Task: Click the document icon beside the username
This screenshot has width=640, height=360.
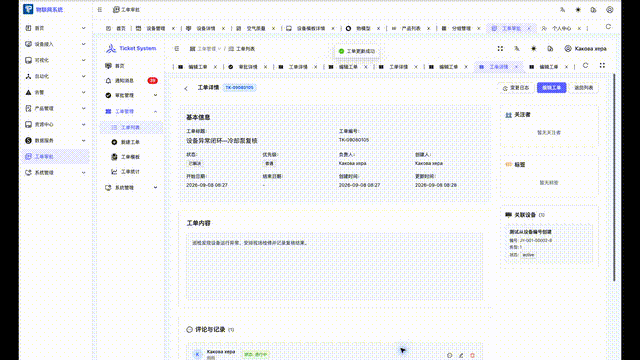Action: (x=550, y=49)
